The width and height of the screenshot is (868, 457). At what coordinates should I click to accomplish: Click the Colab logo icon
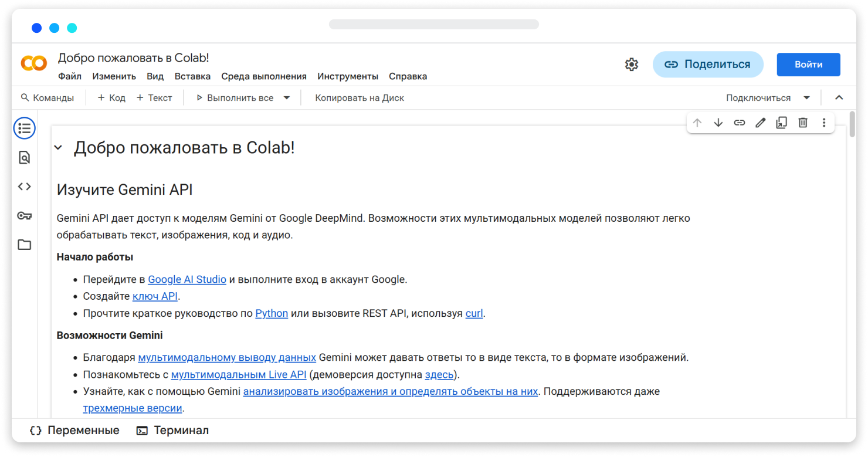tap(34, 63)
